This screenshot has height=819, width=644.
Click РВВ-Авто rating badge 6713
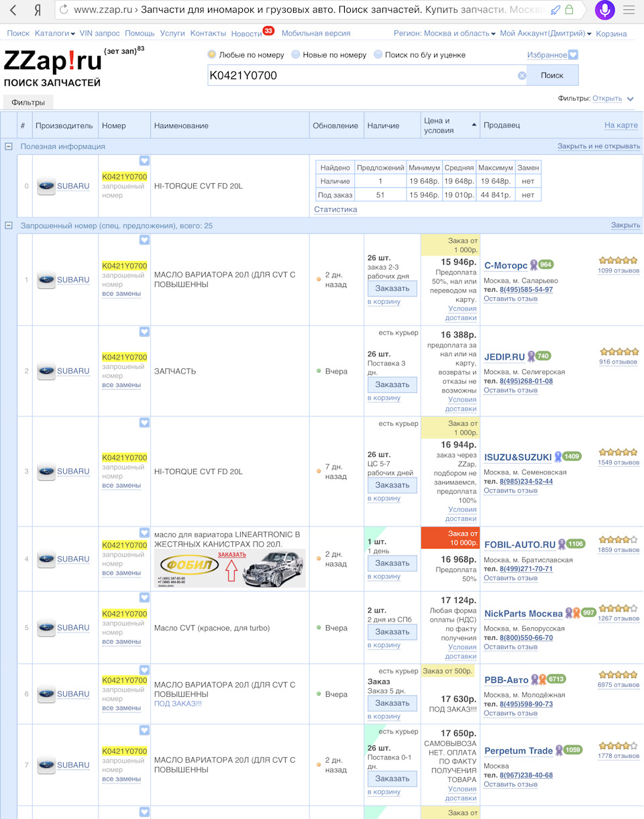[x=556, y=679]
